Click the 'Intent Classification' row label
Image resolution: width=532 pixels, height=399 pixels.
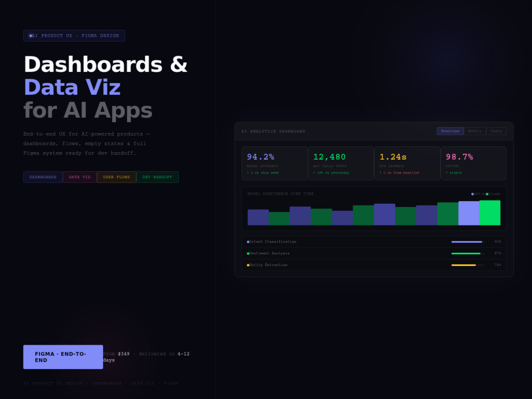coord(273,242)
